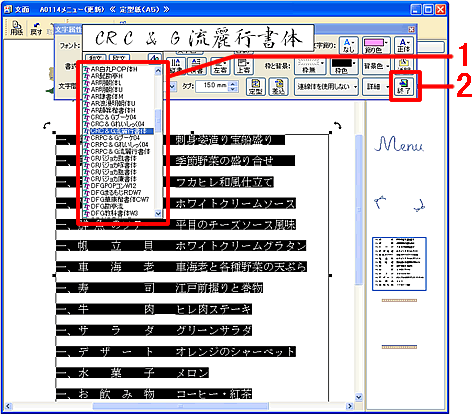
Task: Close the 文字属性 text attributes panel
Action: pos(412,29)
